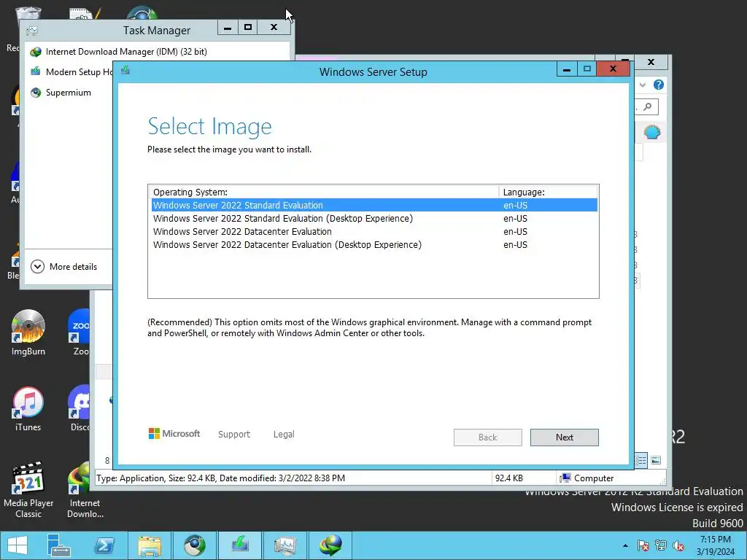
Task: Open Internet Download Manager taskbar icon
Action: [330, 545]
